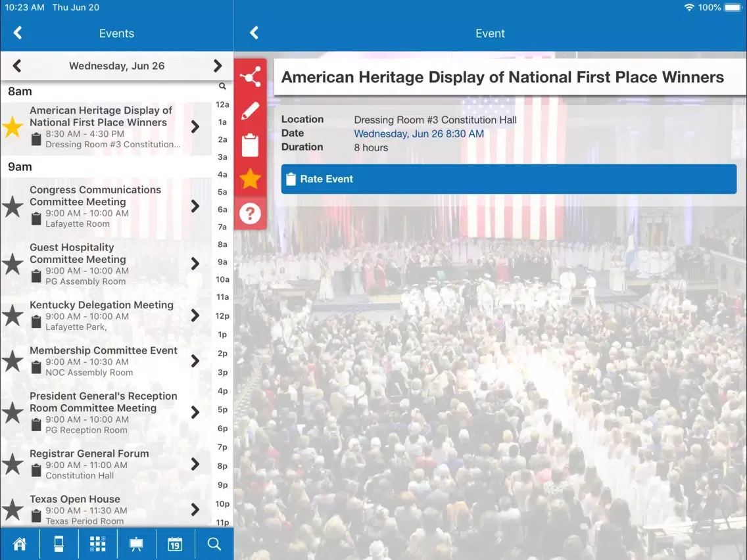Favorite the Membership Committee Event
Viewport: 747px width, 560px height.
click(x=12, y=361)
